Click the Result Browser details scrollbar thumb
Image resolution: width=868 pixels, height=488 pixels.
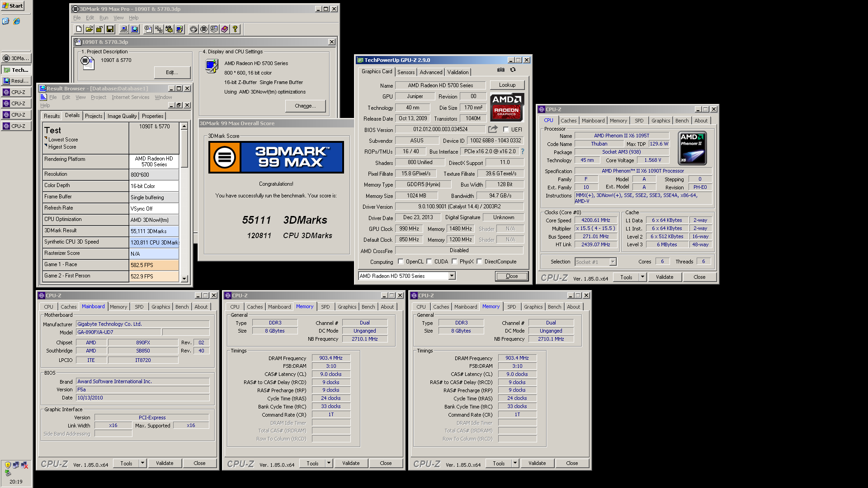click(x=184, y=149)
